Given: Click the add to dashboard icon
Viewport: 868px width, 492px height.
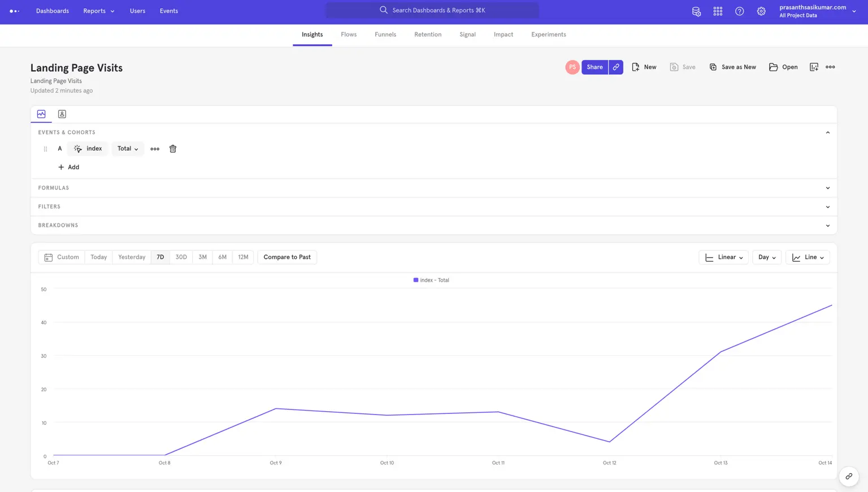Looking at the screenshot, I should (x=814, y=67).
